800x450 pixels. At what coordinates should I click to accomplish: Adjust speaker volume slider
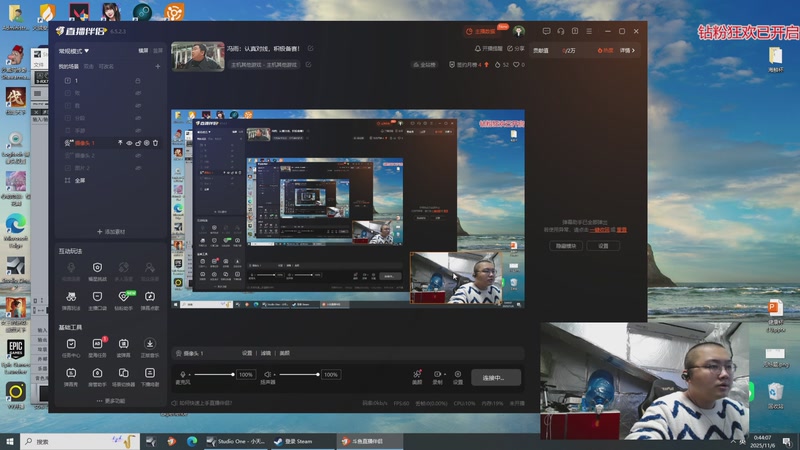pyautogui.click(x=299, y=374)
